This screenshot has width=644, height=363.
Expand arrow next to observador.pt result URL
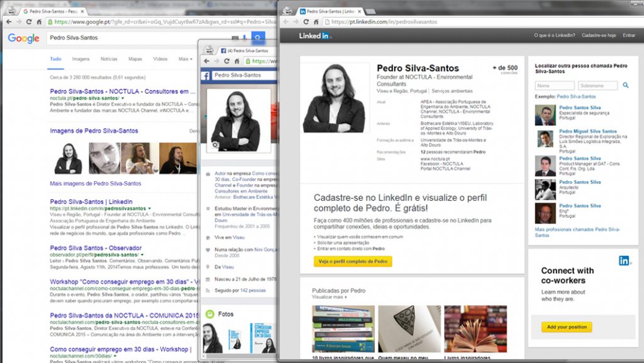pyautogui.click(x=142, y=255)
